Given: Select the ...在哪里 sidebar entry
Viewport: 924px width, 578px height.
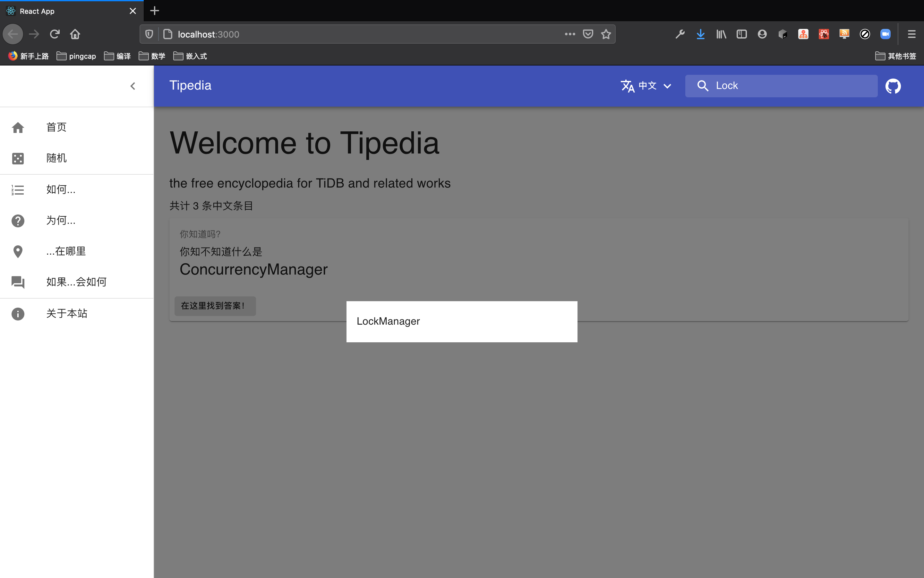Looking at the screenshot, I should [x=77, y=251].
